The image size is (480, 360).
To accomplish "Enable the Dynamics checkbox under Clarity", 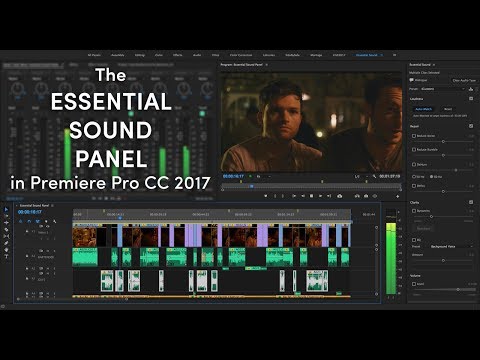I will (414, 211).
